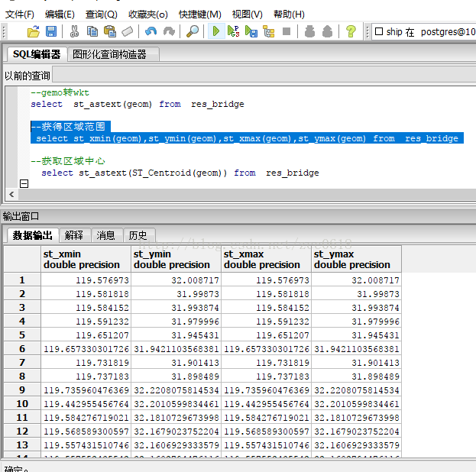
Task: Run pgScript execute icon
Action: (234, 31)
